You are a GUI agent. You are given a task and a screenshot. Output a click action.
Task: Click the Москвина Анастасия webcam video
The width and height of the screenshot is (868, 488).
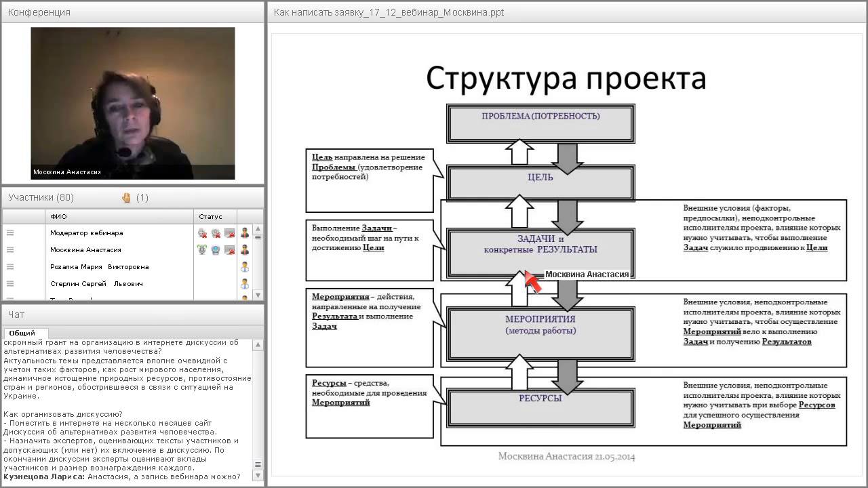point(133,103)
